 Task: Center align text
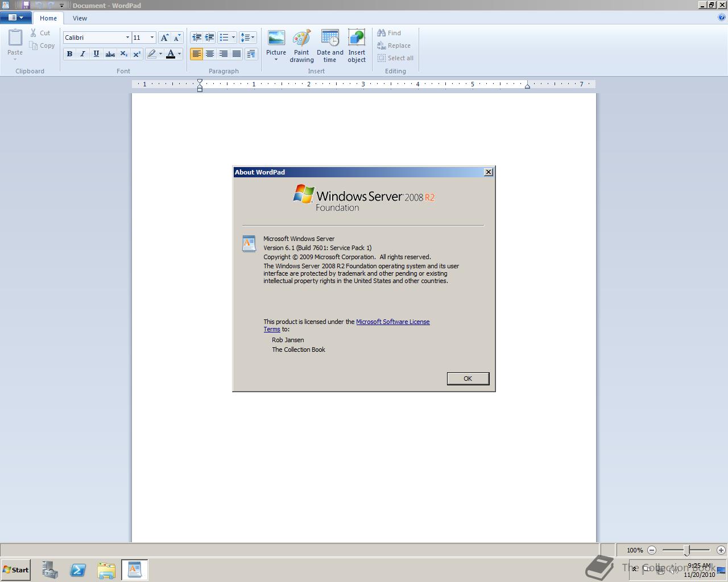coord(210,54)
